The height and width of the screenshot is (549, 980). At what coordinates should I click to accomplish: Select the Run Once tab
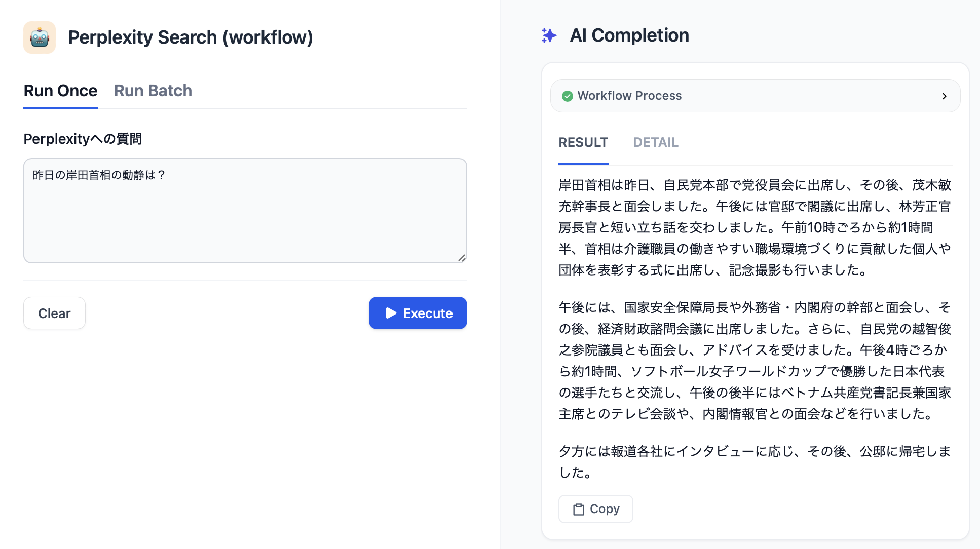[60, 91]
